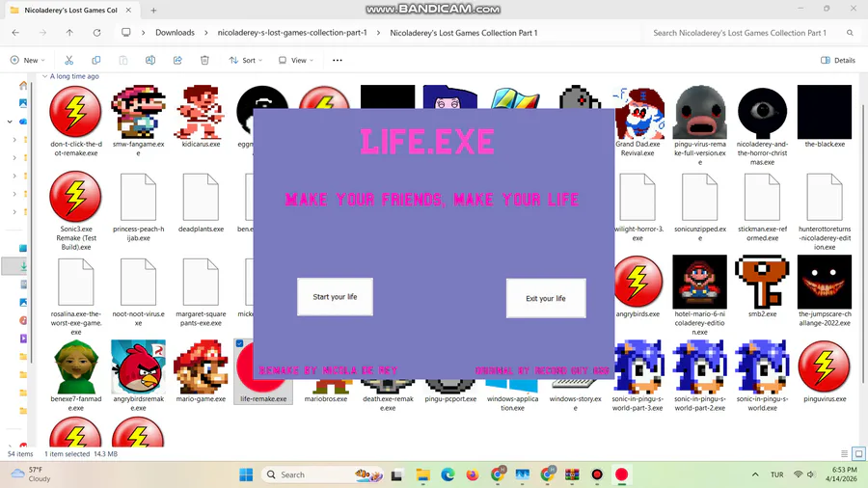The height and width of the screenshot is (488, 868).
Task: Open Firefox from the taskbar
Action: (x=473, y=474)
